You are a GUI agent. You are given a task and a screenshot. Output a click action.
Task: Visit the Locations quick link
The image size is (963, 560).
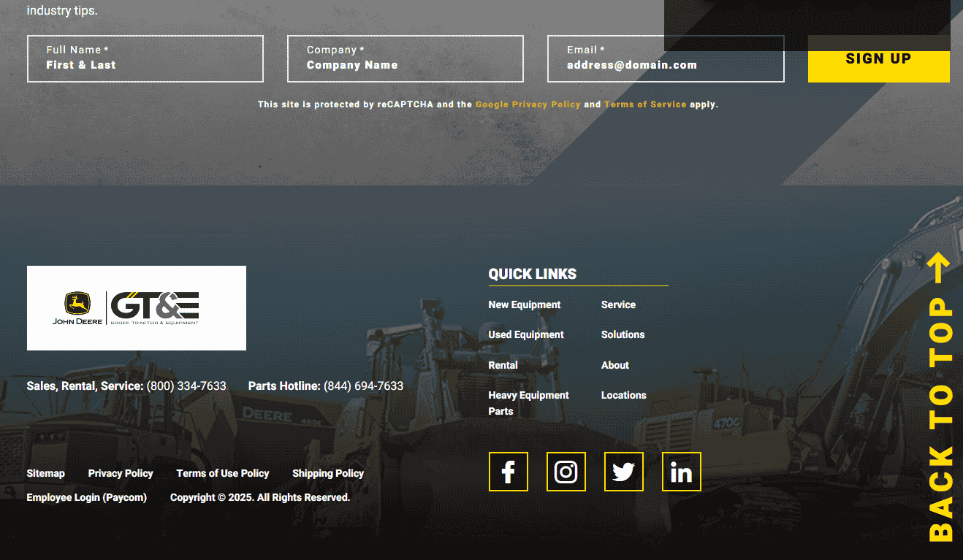(x=623, y=395)
